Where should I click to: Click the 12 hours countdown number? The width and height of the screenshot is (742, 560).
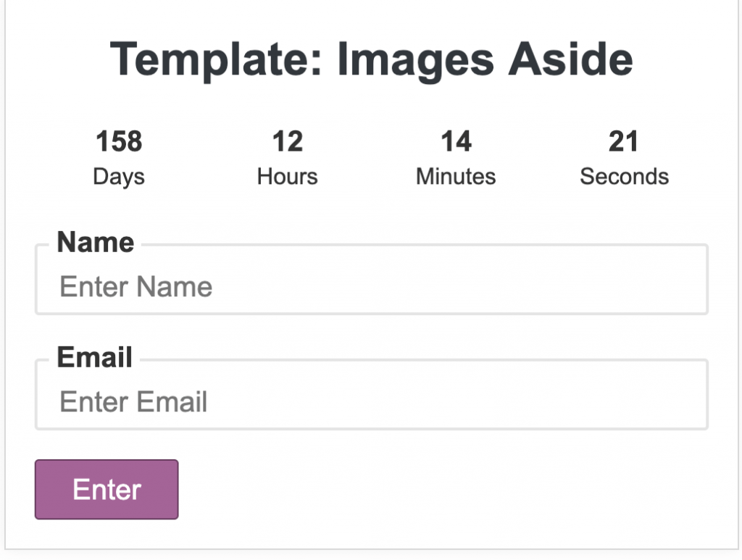coord(287,141)
